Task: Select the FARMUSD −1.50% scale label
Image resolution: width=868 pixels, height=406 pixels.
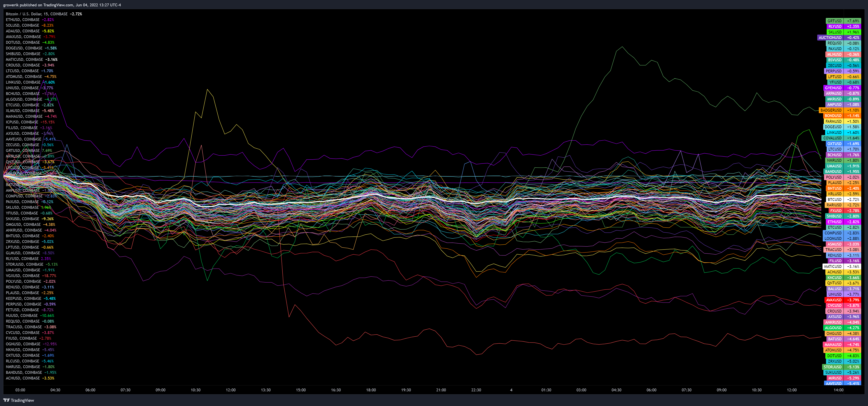Action: (x=842, y=121)
